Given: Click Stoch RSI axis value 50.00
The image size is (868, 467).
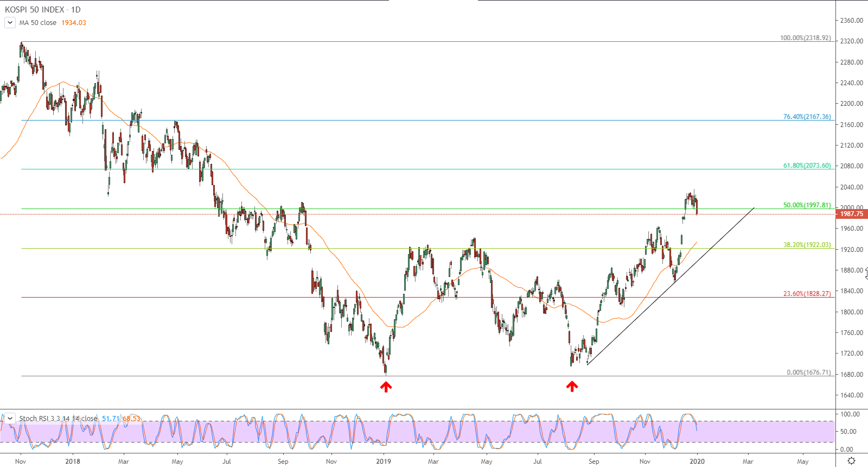Looking at the screenshot, I should tap(848, 432).
